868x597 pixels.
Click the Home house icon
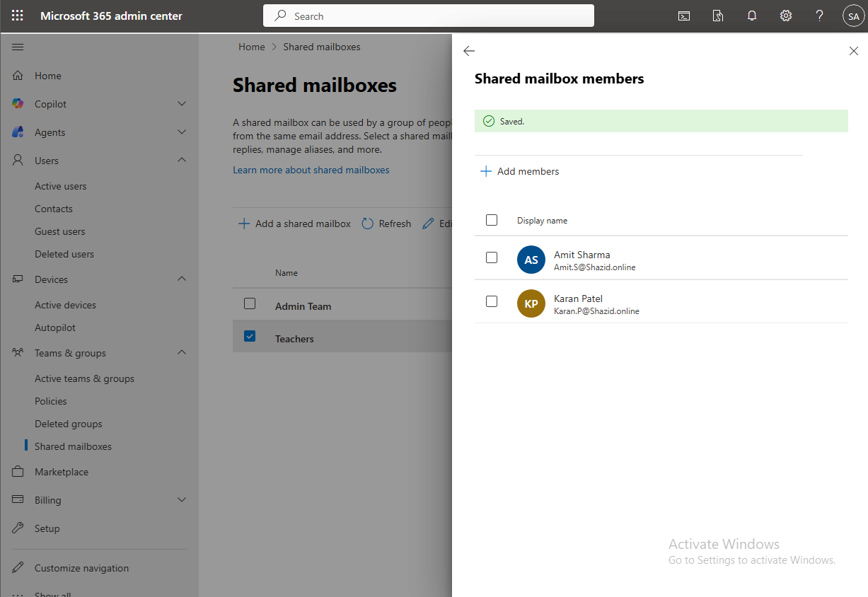(x=18, y=76)
